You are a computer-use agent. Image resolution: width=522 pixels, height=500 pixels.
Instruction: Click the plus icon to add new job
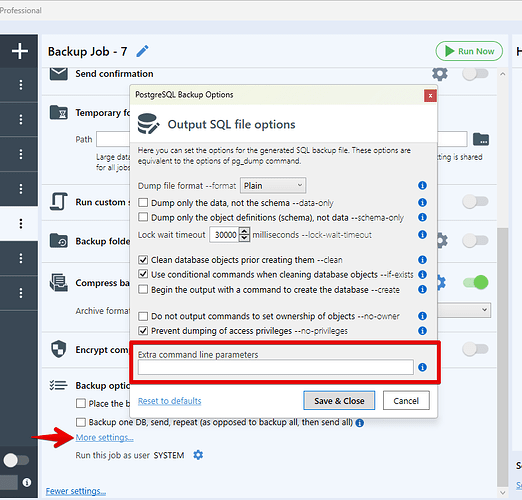click(20, 51)
